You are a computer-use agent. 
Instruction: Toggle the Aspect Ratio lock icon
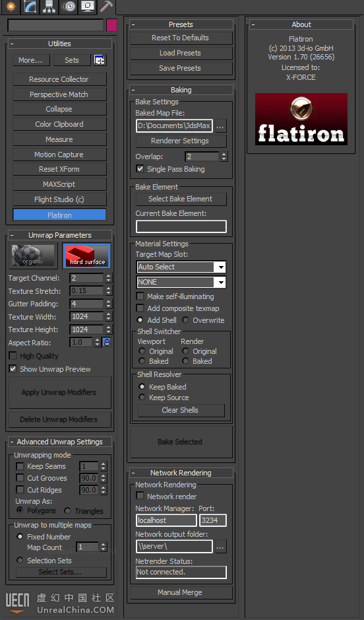[107, 342]
